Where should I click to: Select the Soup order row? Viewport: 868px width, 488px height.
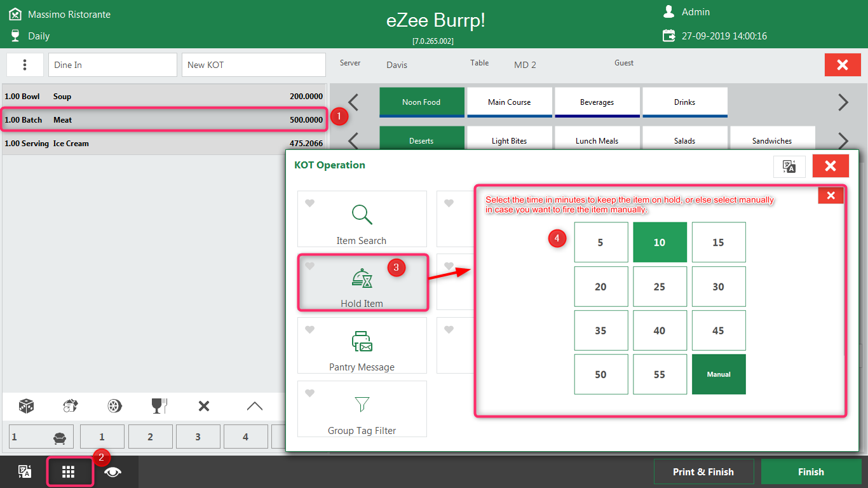pyautogui.click(x=164, y=97)
